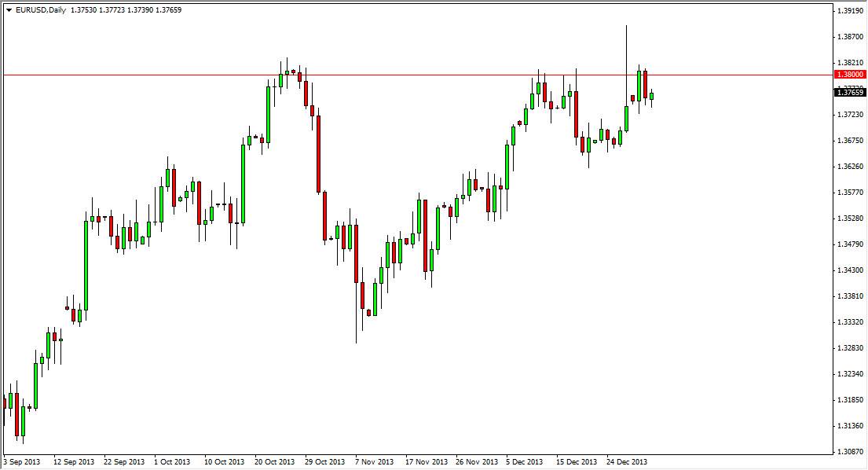Click the red 1.38000 price level label
This screenshot has height=470, width=868.
tap(850, 74)
